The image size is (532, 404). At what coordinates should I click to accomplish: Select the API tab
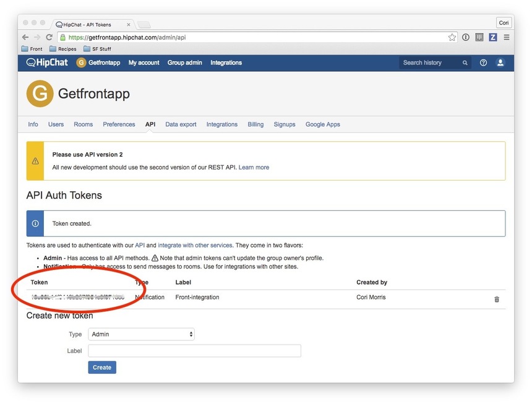150,124
